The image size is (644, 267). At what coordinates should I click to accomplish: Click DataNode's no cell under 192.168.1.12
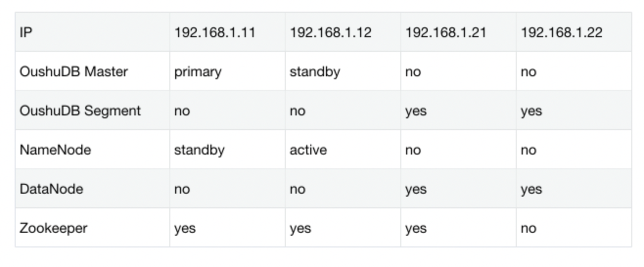pos(298,189)
